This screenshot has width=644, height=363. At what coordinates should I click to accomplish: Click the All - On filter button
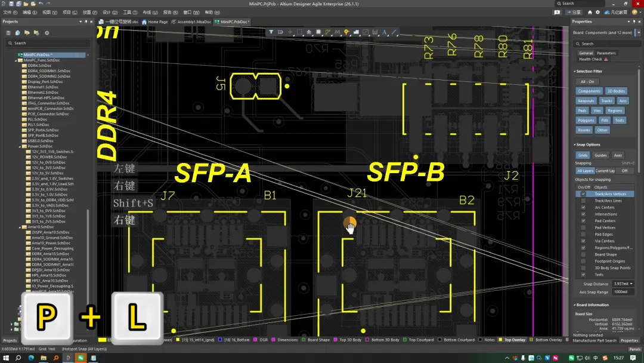pos(587,82)
